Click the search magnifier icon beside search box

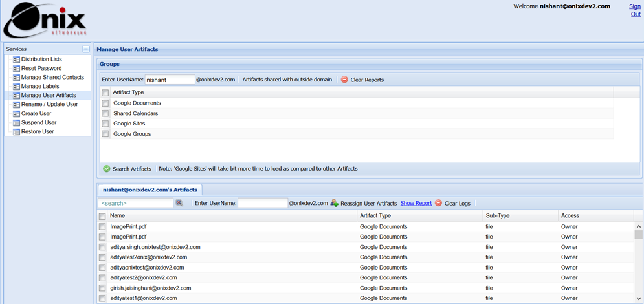179,202
